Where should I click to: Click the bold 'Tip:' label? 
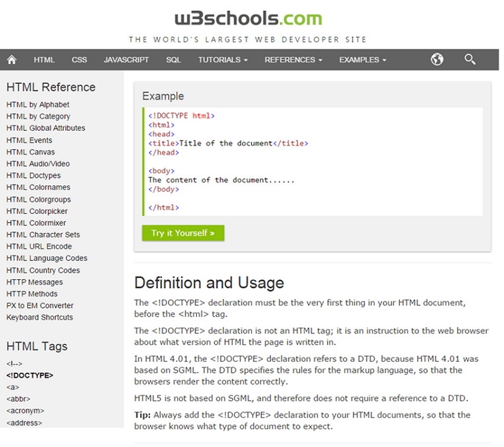[142, 415]
